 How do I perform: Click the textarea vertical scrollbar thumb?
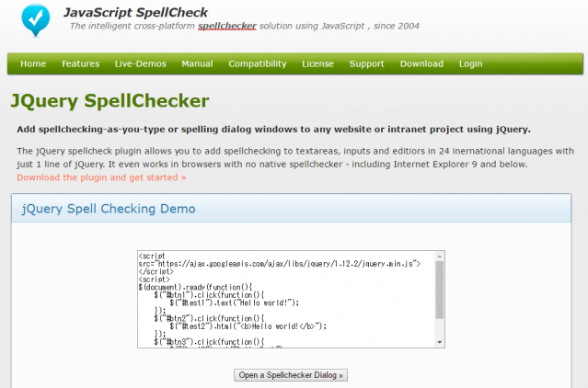point(440,290)
